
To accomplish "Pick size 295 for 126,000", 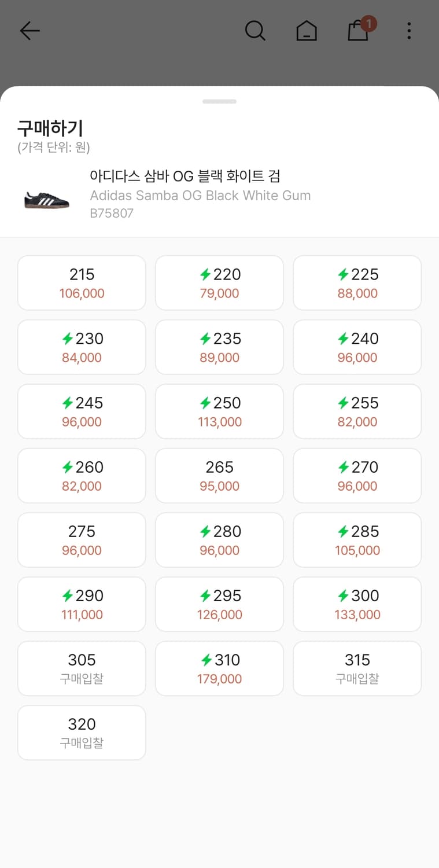I will pos(219,604).
